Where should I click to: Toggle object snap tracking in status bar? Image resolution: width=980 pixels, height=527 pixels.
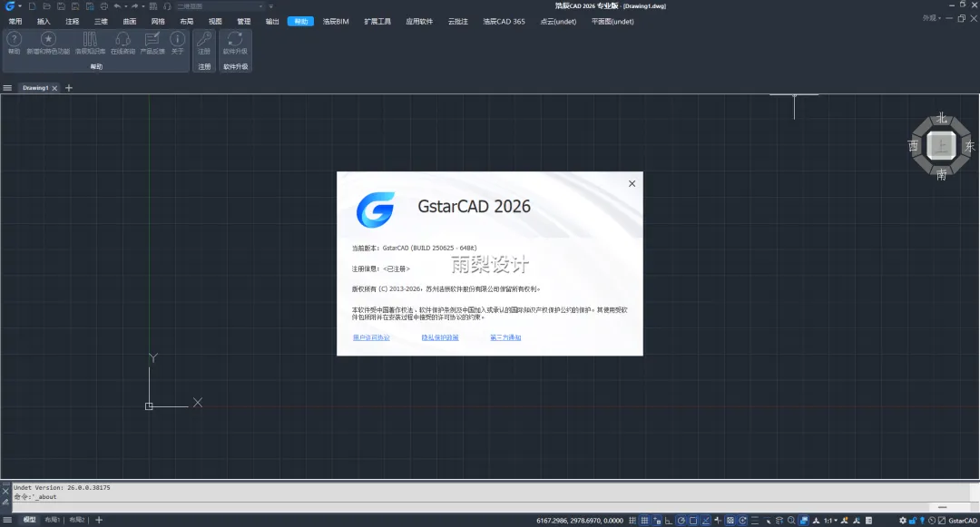tap(706, 520)
